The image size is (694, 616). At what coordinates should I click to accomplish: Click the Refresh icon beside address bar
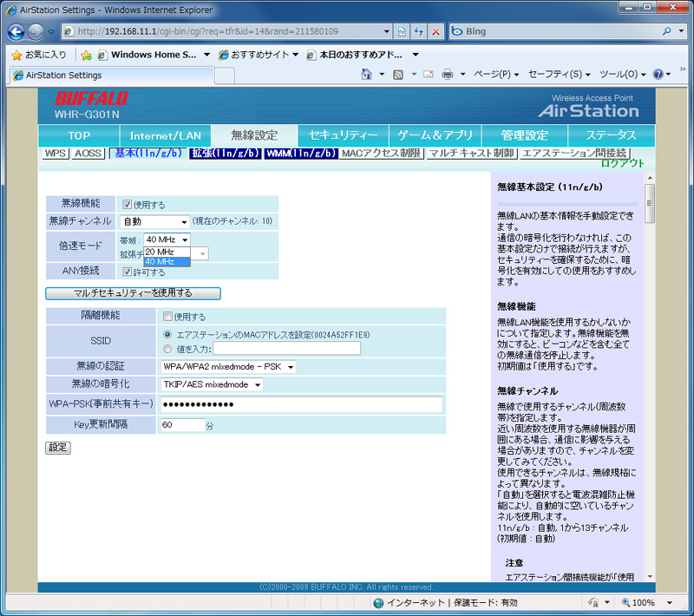click(x=419, y=31)
